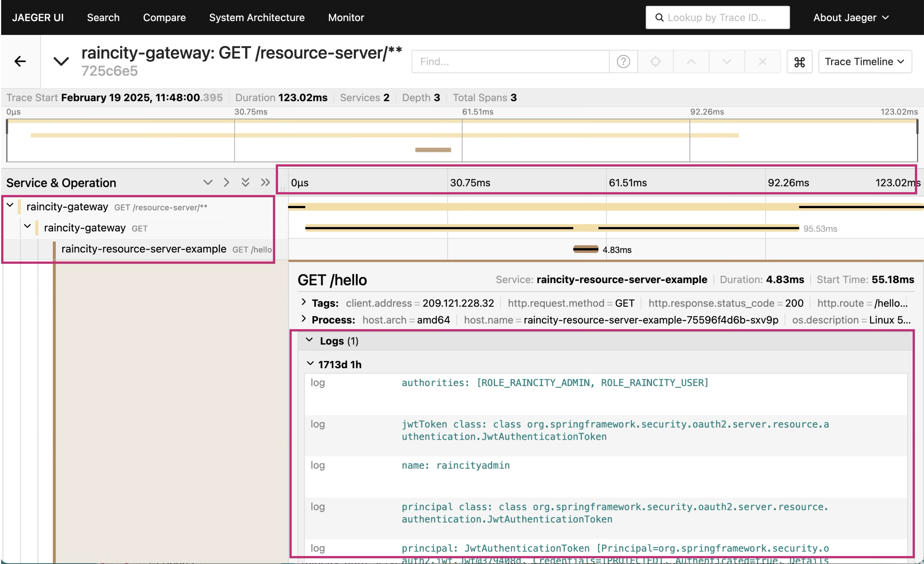The height and width of the screenshot is (564, 924).
Task: Click the http.response.status_code 200 tag
Action: pos(726,303)
